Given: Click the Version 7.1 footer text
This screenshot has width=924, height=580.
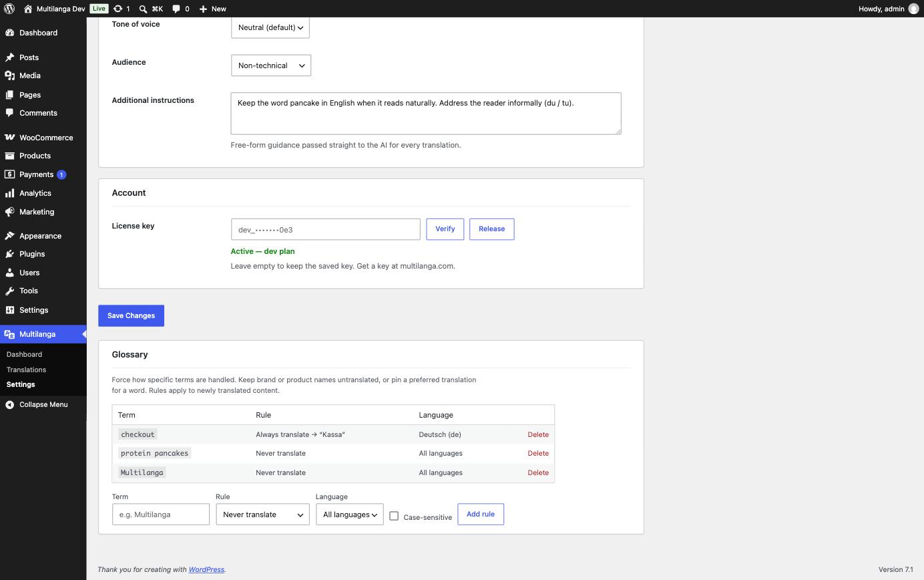Looking at the screenshot, I should [x=895, y=569].
